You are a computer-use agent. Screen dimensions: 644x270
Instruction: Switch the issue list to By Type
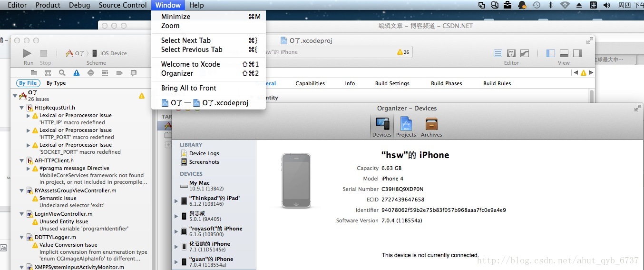coord(56,83)
